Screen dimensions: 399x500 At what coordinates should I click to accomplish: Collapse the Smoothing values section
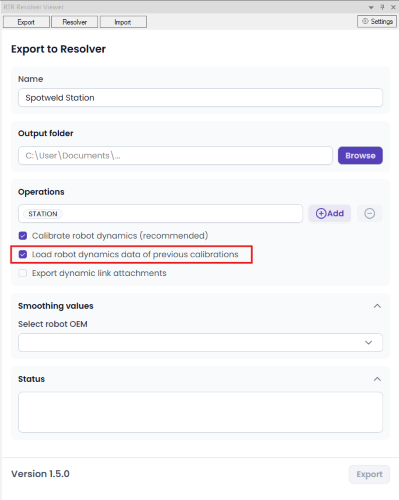click(377, 306)
